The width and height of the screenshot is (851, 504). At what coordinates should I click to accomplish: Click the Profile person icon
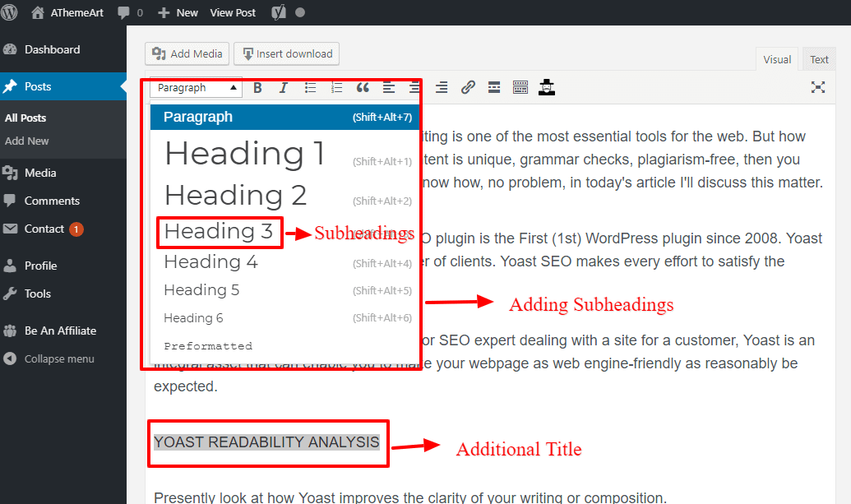(x=10, y=266)
